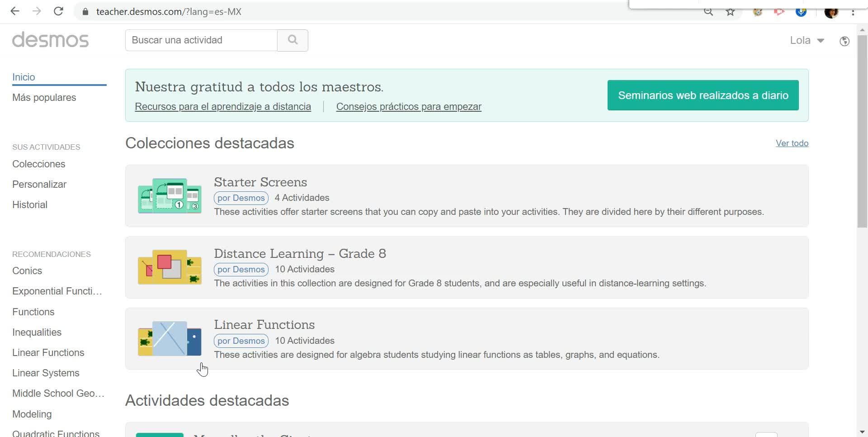868x437 pixels.
Task: Open Functions recommendation in sidebar
Action: click(x=33, y=312)
